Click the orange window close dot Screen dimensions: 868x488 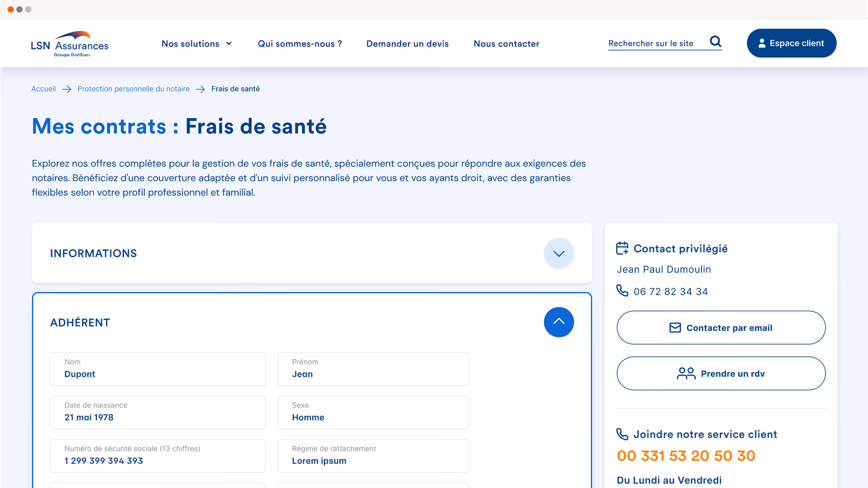click(x=11, y=9)
